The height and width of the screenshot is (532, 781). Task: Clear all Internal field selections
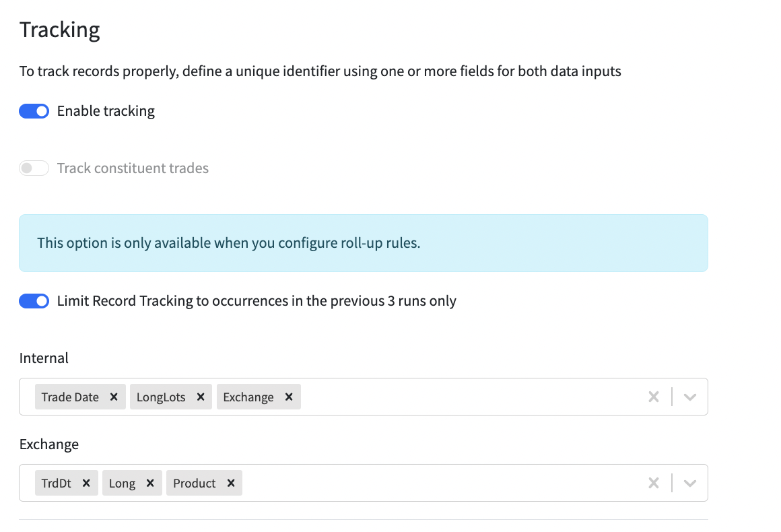654,397
